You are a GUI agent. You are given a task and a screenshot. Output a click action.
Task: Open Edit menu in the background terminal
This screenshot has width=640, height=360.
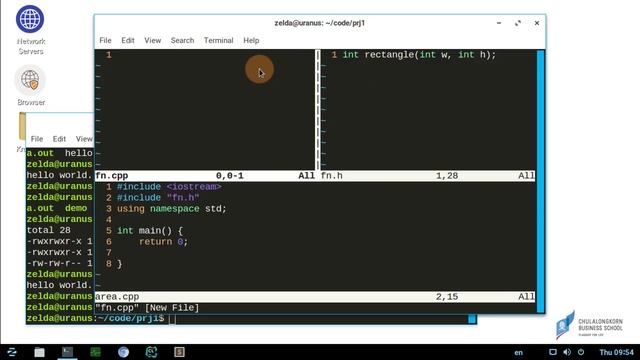point(59,139)
